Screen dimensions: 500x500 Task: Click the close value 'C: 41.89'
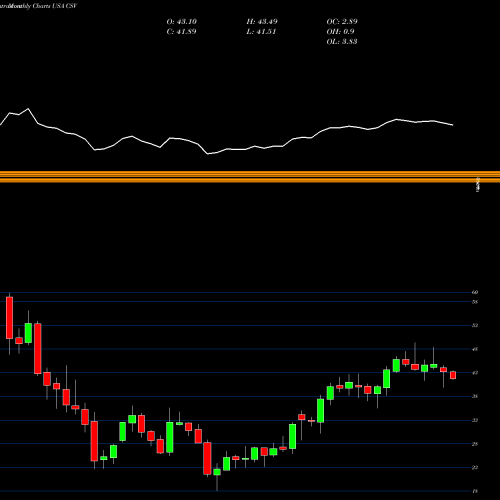(x=181, y=32)
